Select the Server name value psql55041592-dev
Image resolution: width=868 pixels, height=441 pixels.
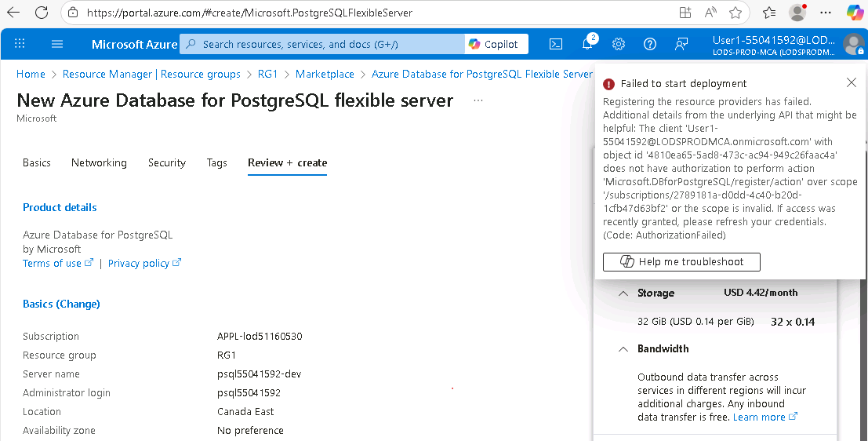point(259,374)
